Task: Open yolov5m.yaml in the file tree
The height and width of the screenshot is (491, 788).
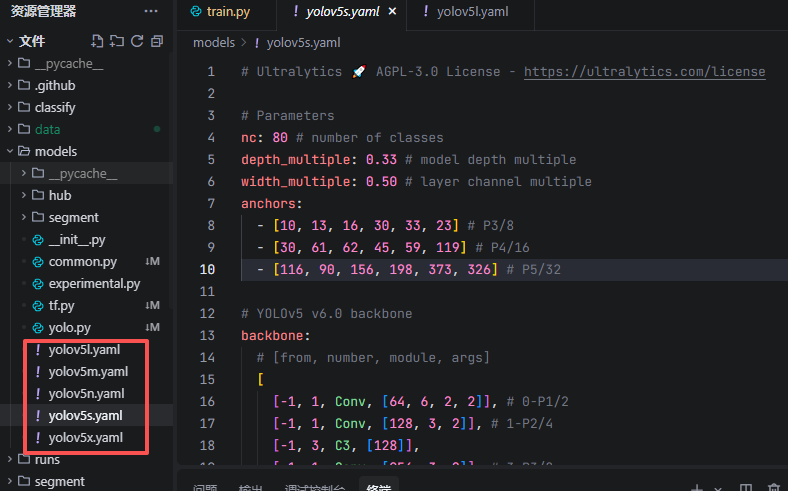Action: [x=88, y=372]
